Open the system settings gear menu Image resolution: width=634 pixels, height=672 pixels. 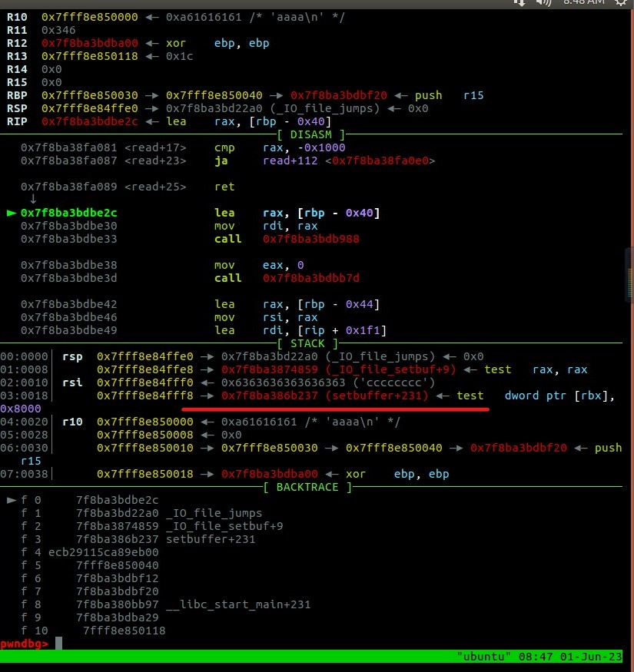[x=621, y=2]
